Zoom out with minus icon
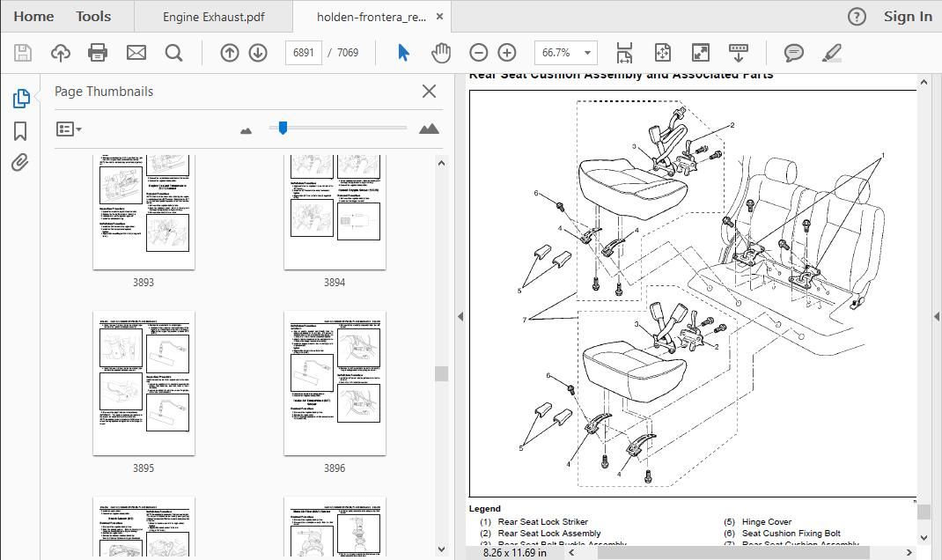Screen dimensions: 942x560 point(478,53)
